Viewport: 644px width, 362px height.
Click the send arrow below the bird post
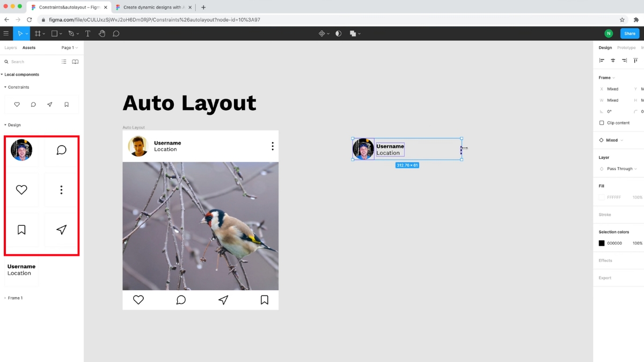(223, 300)
